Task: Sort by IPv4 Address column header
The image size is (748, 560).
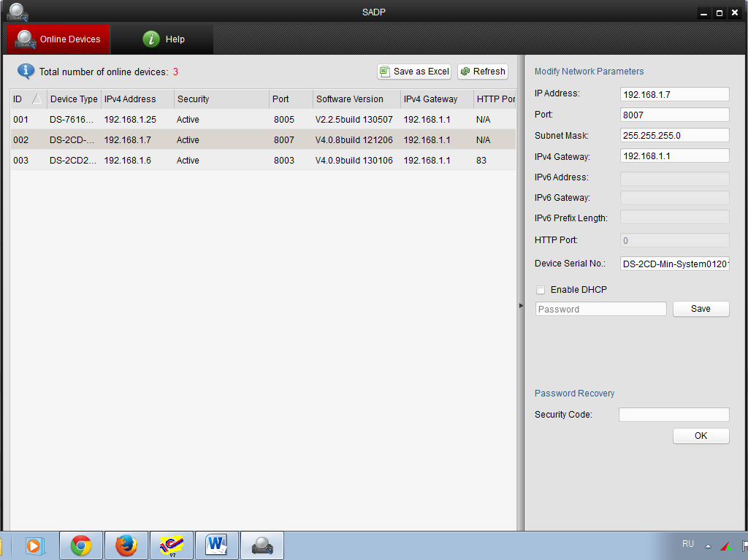Action: [x=137, y=99]
